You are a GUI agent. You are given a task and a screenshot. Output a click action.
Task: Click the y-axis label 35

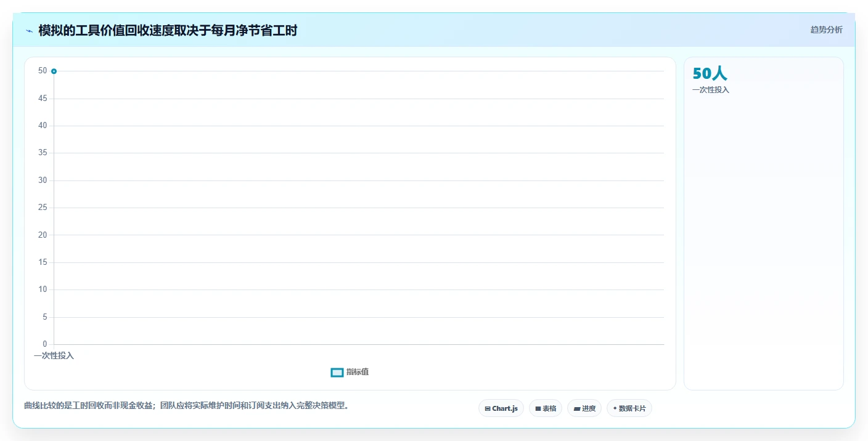click(43, 153)
